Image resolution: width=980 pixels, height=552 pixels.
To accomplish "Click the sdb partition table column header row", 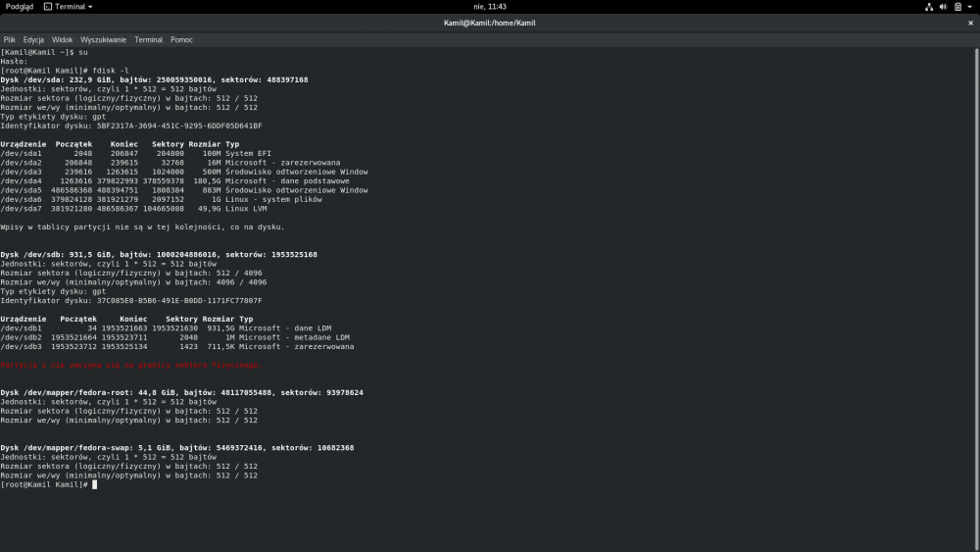I will point(126,319).
